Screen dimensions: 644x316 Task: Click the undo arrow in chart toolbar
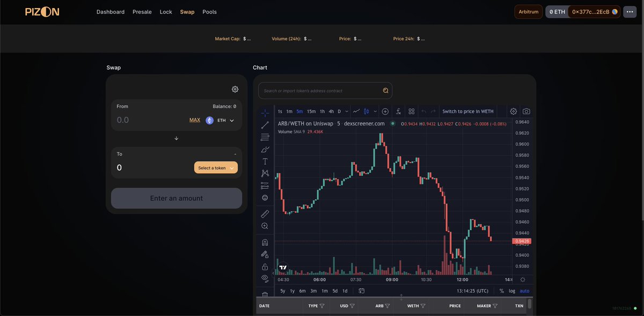pos(424,112)
